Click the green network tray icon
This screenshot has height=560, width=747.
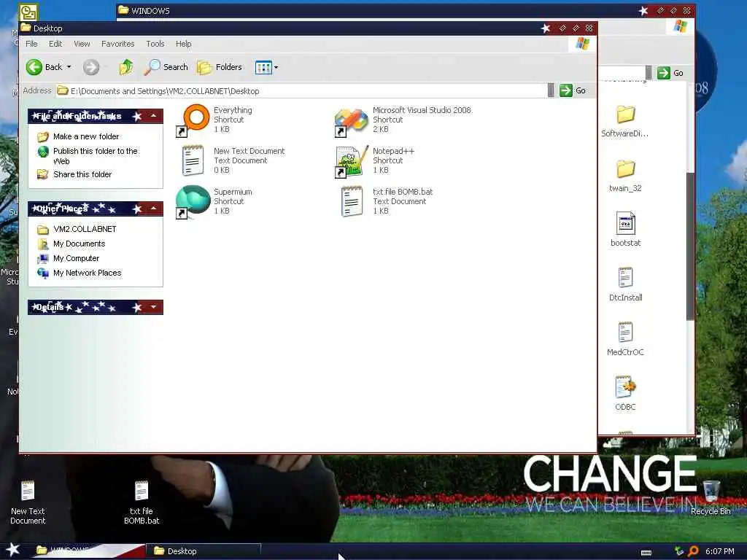[679, 551]
